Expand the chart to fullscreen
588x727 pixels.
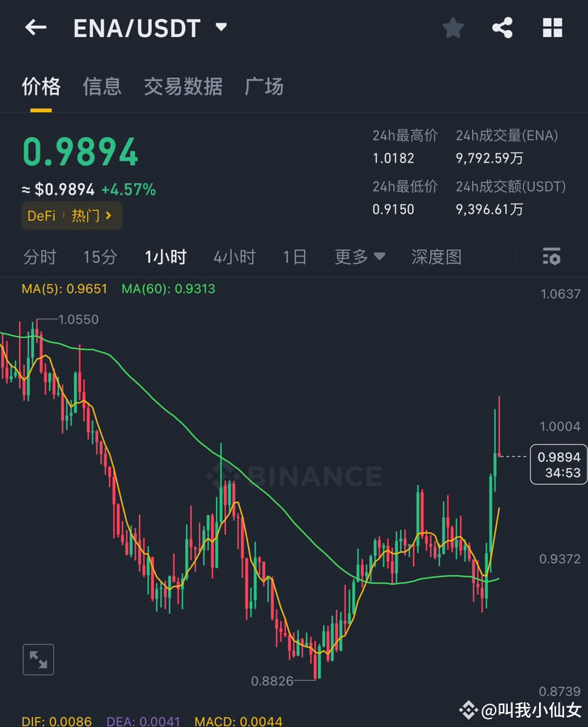(x=38, y=659)
